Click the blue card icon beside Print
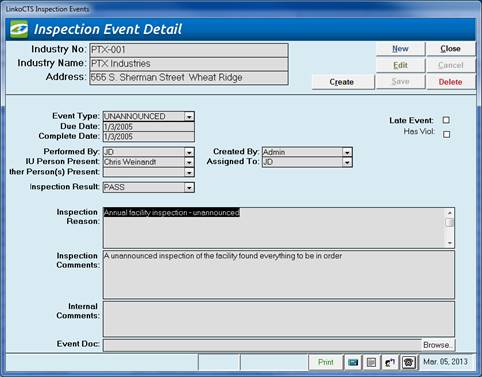Image resolution: width=482 pixels, height=377 pixels. point(353,362)
